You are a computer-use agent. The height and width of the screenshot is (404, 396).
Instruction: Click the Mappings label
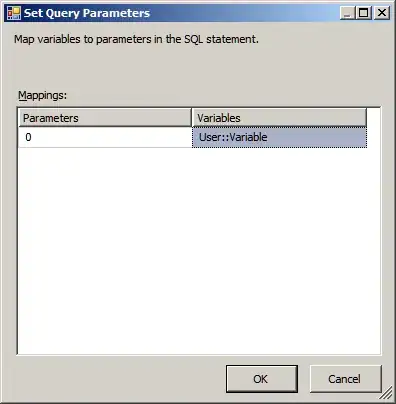click(42, 95)
